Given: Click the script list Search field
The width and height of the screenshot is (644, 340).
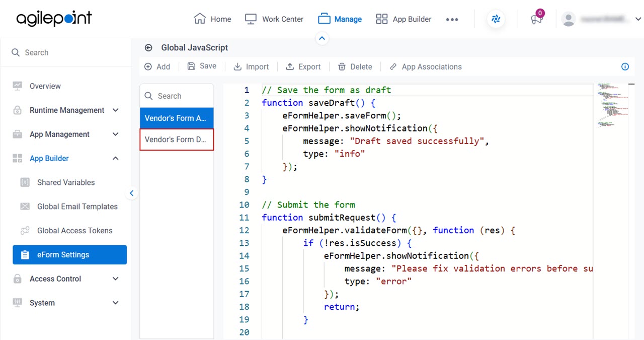Looking at the screenshot, I should pyautogui.click(x=177, y=96).
